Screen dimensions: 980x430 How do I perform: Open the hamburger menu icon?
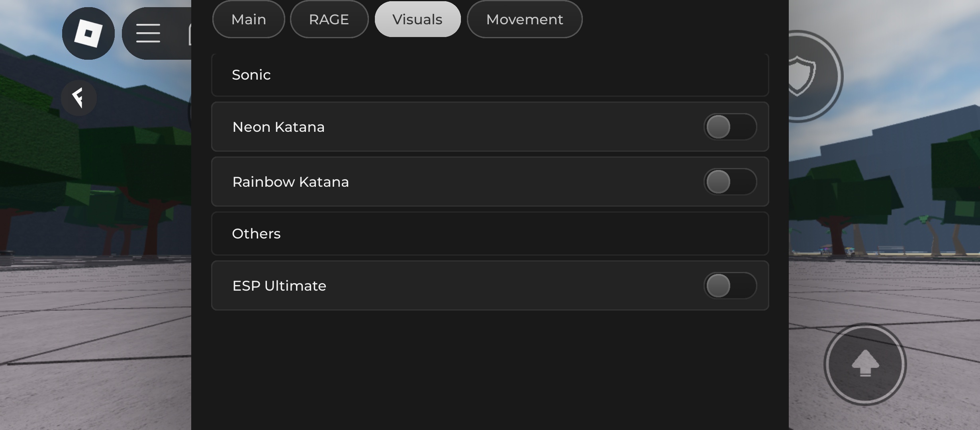(x=148, y=33)
